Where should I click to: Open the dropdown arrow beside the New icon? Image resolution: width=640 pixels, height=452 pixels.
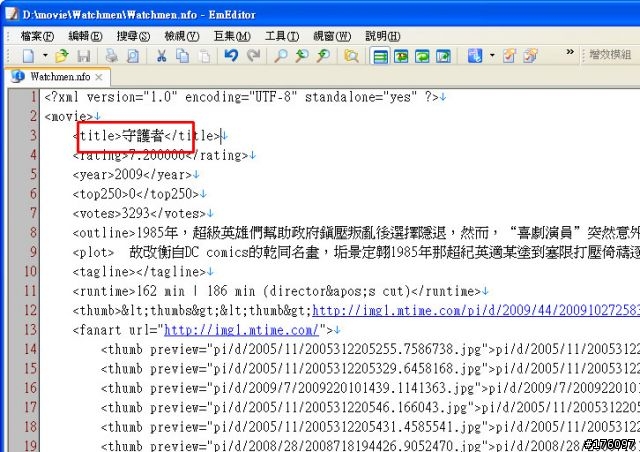(45, 56)
